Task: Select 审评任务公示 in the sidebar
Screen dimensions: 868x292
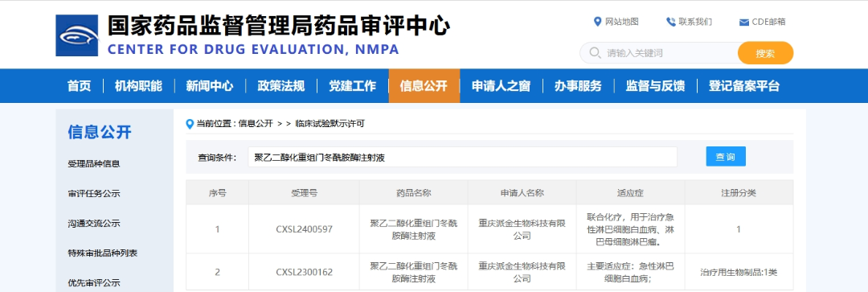Action: point(94,194)
